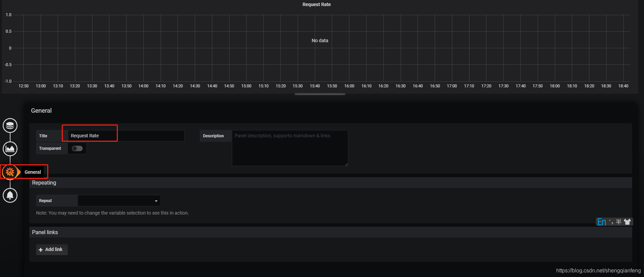The height and width of the screenshot is (277, 644).
Task: Open the Visualization chart tab icon
Action: [10, 149]
